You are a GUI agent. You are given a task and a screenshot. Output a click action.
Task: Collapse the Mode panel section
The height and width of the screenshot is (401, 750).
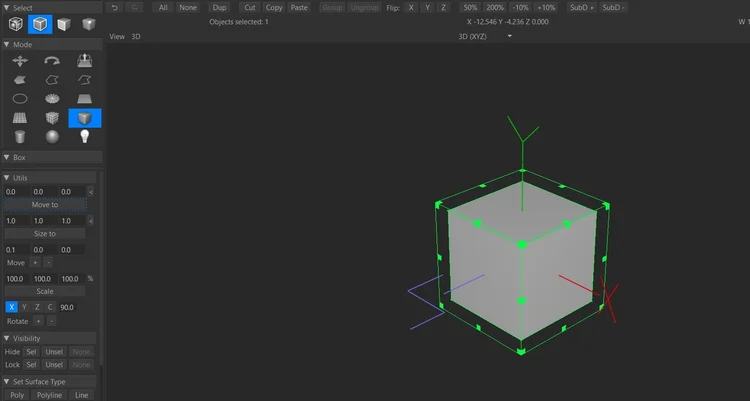pyautogui.click(x=7, y=45)
